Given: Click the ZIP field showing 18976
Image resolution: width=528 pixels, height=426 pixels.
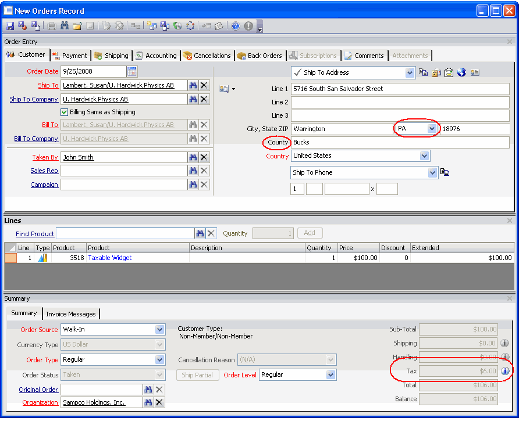Looking at the screenshot, I should [475, 129].
